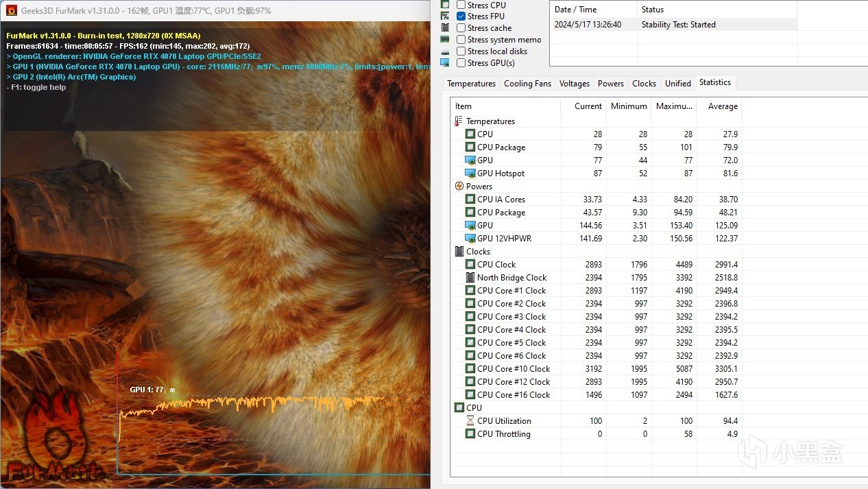Click the GPU temperature row monitor icon

(470, 160)
